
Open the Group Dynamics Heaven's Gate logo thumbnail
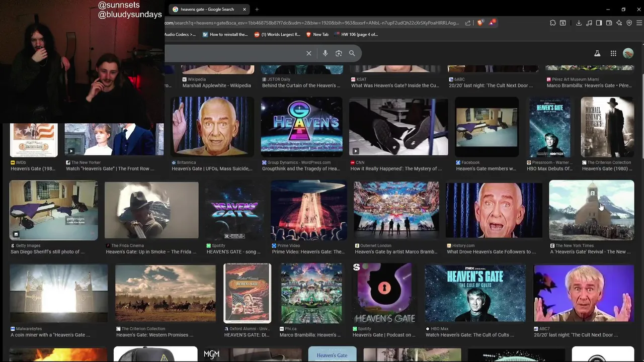coord(301,126)
